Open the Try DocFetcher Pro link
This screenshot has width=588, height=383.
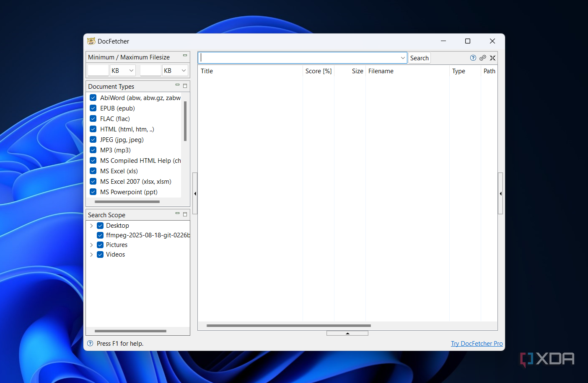477,344
